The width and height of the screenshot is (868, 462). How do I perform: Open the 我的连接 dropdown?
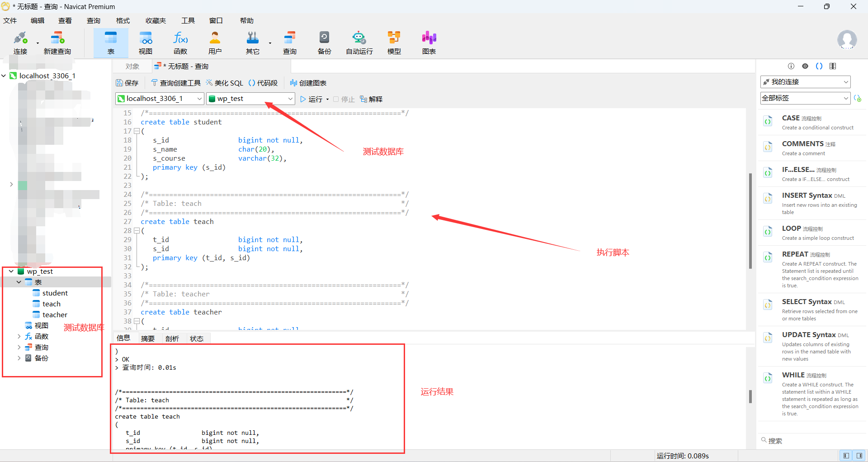pos(806,82)
